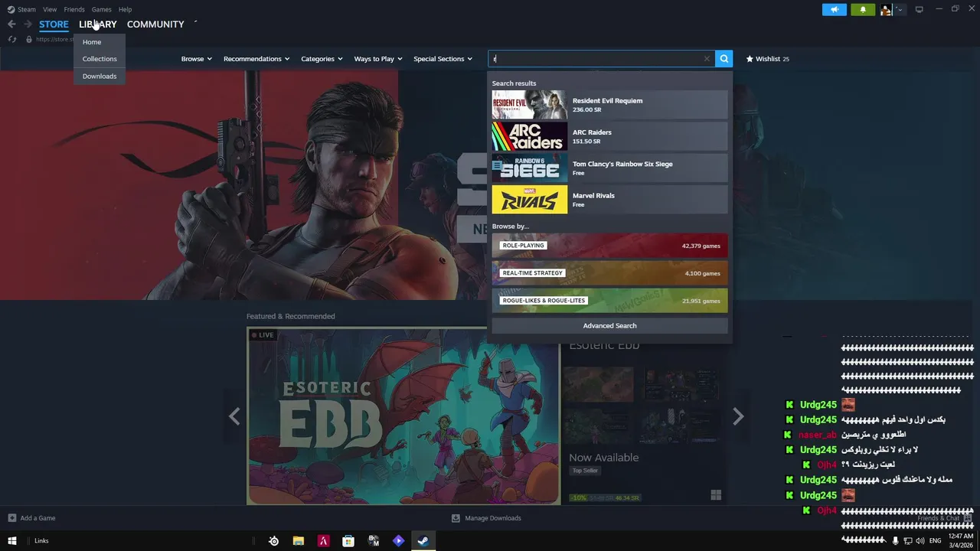The width and height of the screenshot is (980, 551).
Task: Go to previous featured carousel item
Action: [x=234, y=416]
